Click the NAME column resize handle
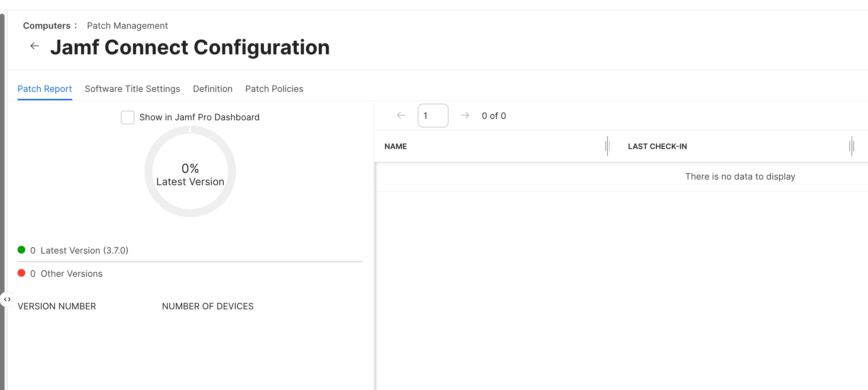The height and width of the screenshot is (390, 868). [x=608, y=146]
